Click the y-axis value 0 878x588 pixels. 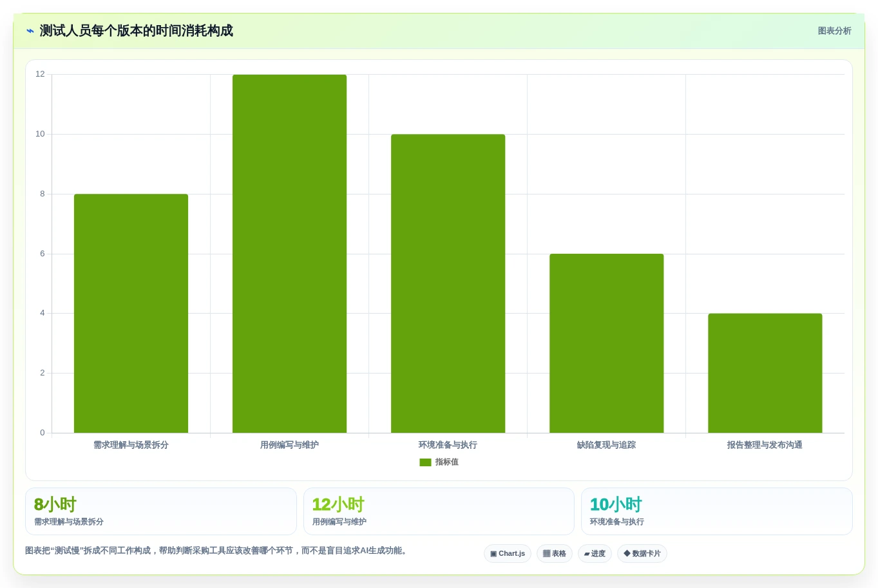pos(43,433)
